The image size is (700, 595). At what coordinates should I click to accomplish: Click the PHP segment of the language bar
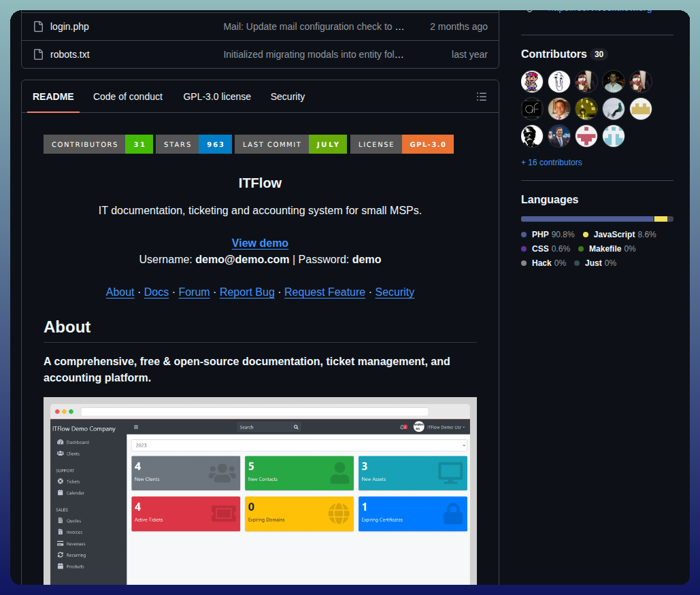(588, 219)
